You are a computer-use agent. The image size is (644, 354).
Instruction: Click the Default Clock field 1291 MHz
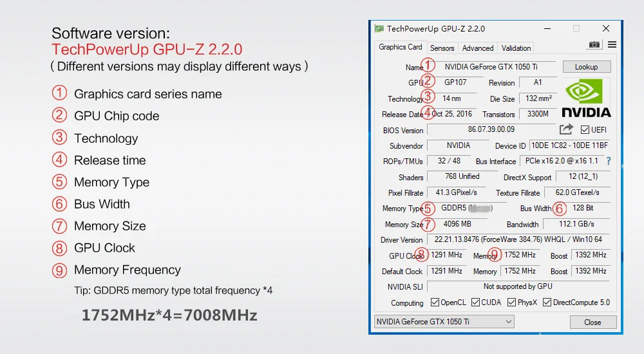coord(446,271)
